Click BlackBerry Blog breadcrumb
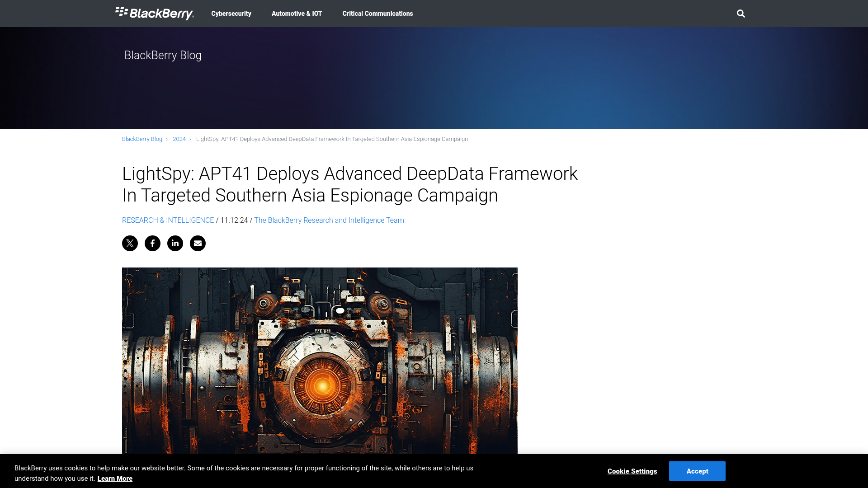The image size is (868, 488). pyautogui.click(x=142, y=139)
